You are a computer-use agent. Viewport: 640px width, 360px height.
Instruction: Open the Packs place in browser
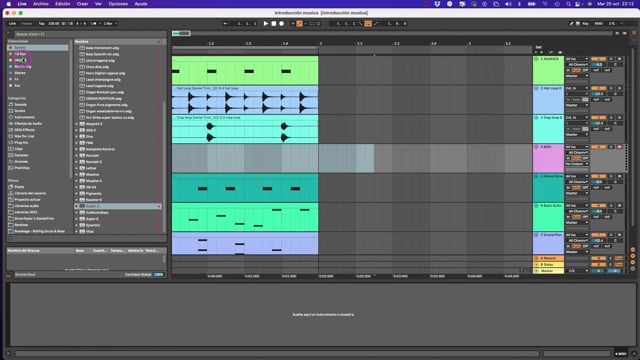click(19, 187)
